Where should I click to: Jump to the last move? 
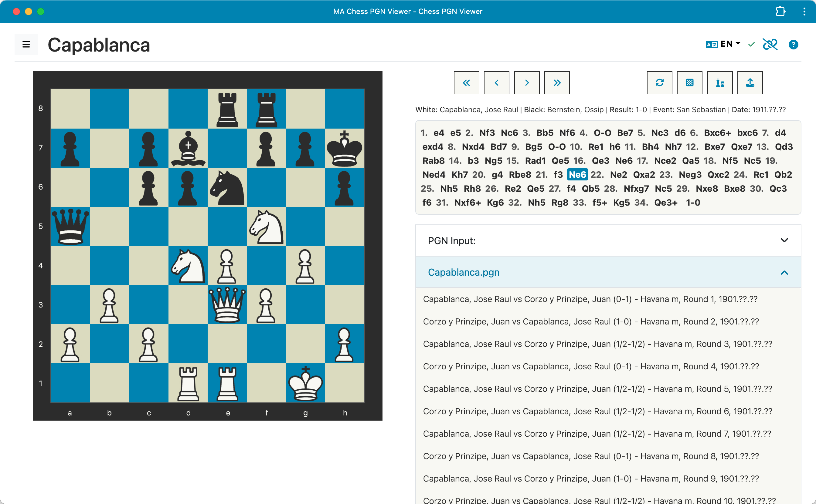click(556, 83)
